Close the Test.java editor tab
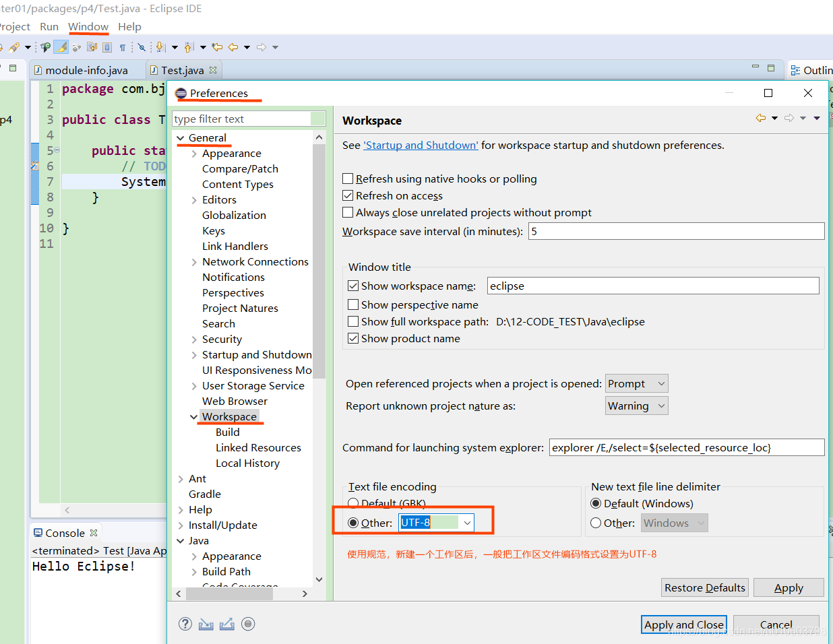Image resolution: width=833 pixels, height=644 pixels. click(x=213, y=70)
